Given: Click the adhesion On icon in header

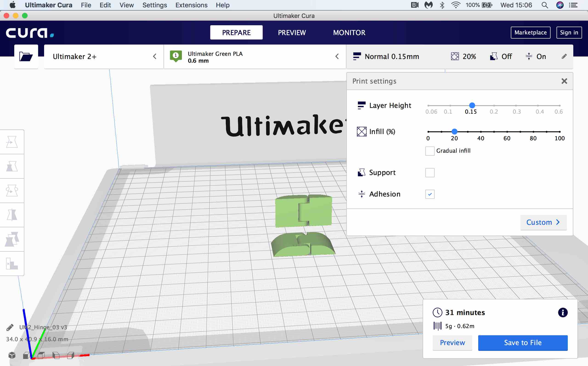Looking at the screenshot, I should [529, 56].
